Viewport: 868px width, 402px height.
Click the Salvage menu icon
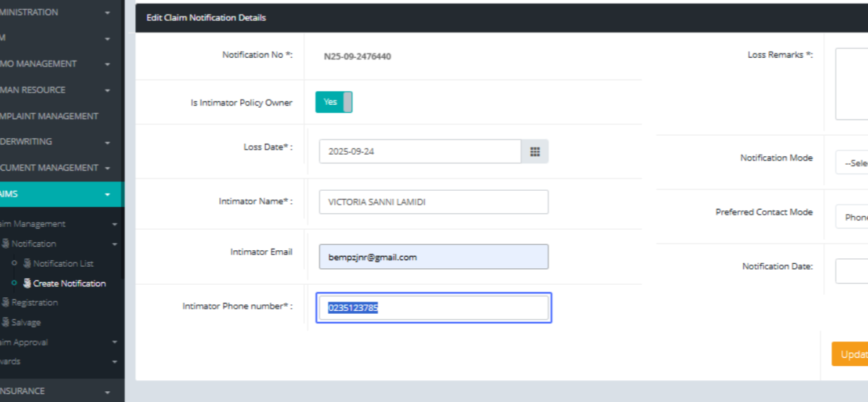coord(6,322)
